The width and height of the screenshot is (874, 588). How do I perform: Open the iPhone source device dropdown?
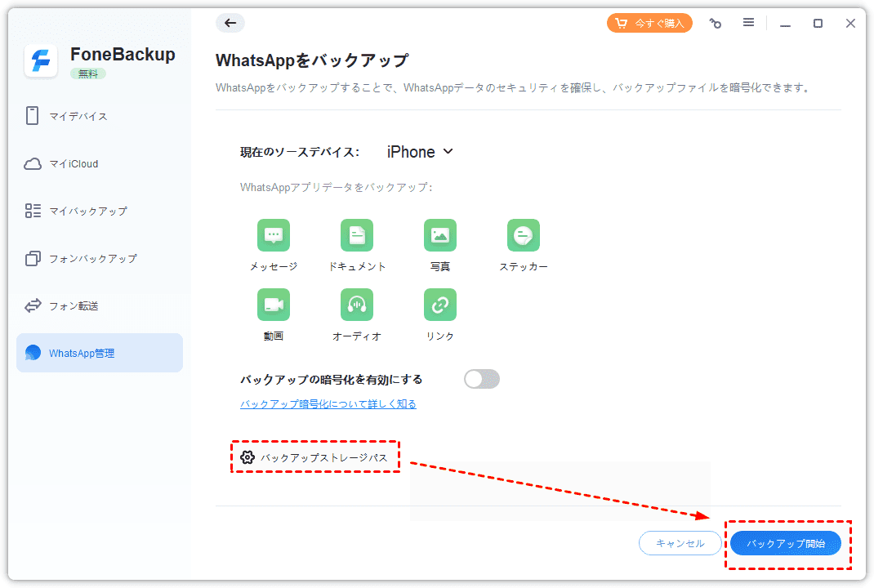pos(421,152)
